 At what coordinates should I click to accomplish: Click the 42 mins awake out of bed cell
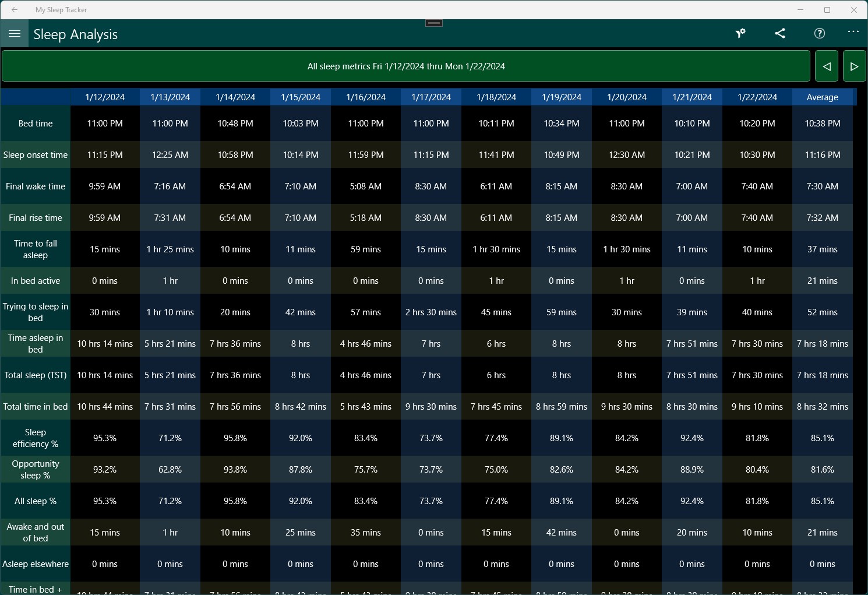click(562, 533)
